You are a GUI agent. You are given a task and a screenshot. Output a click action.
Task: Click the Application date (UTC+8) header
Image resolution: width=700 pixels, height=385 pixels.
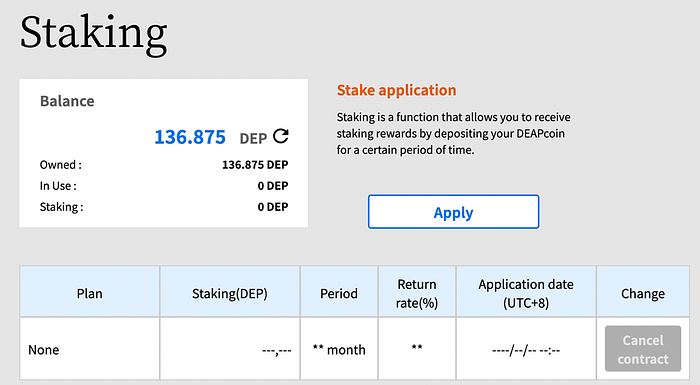click(x=526, y=292)
